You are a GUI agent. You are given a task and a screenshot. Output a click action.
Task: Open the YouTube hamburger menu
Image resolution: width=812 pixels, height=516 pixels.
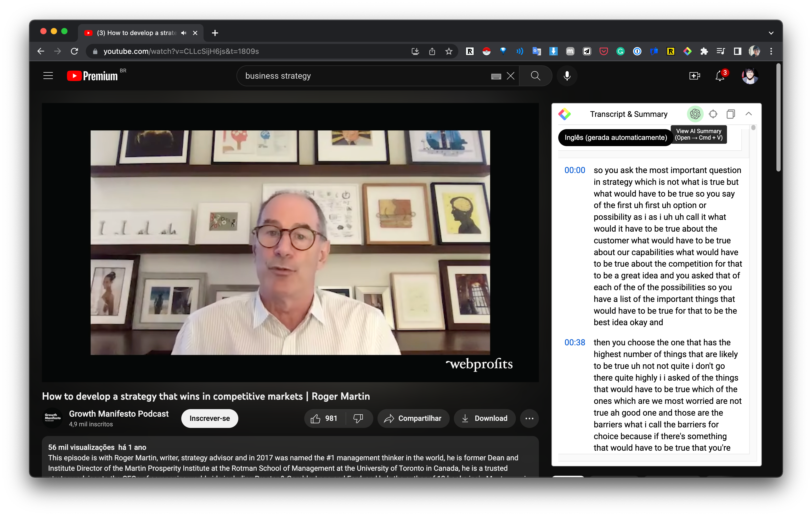48,76
